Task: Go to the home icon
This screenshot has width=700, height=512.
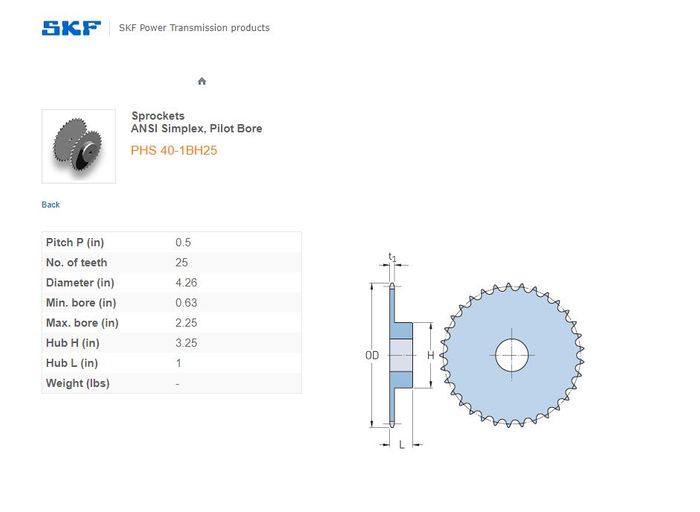Action: point(202,81)
